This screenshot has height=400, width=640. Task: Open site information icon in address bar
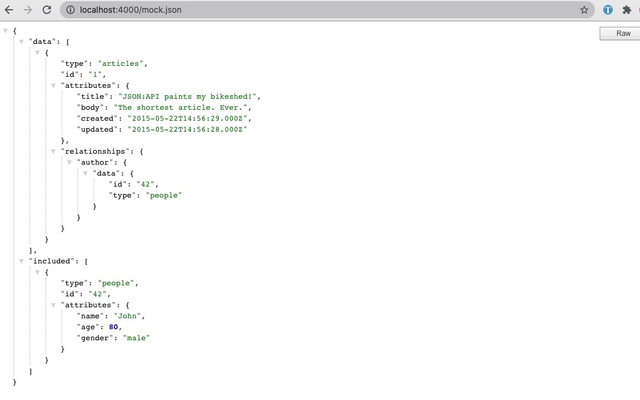coord(69,9)
